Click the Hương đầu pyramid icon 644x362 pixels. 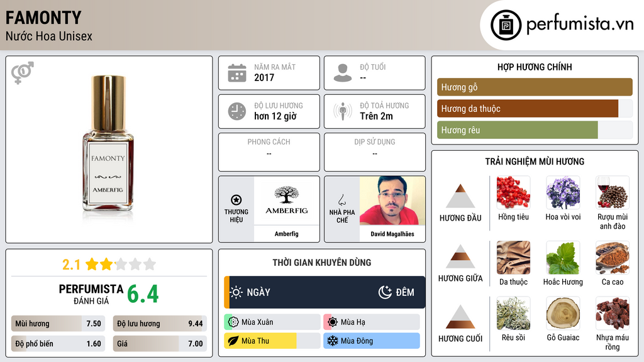tap(460, 196)
